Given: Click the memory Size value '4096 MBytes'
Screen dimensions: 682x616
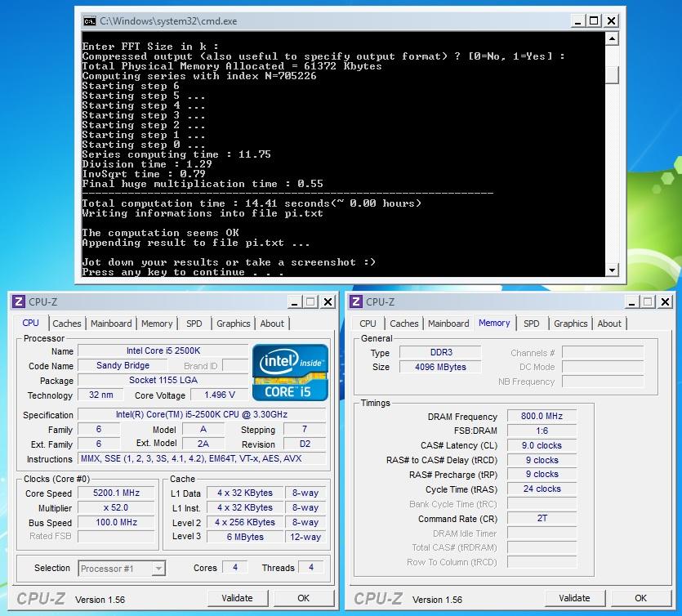Looking at the screenshot, I should point(440,367).
